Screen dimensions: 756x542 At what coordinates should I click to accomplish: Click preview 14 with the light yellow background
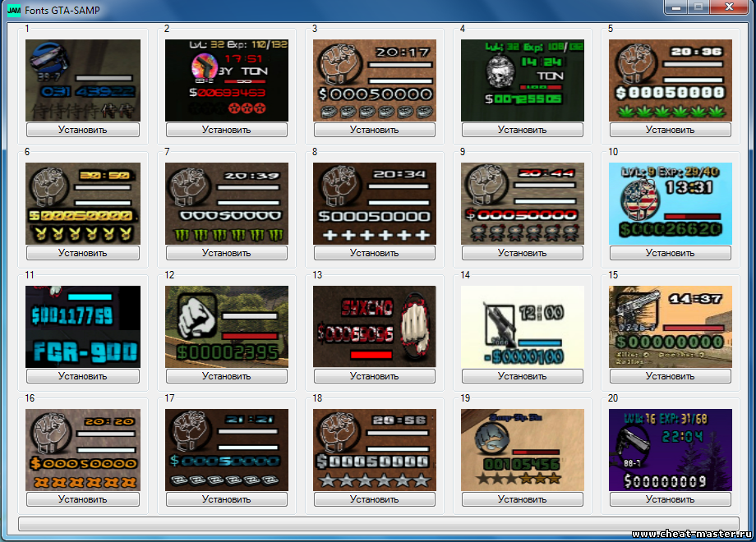523,326
